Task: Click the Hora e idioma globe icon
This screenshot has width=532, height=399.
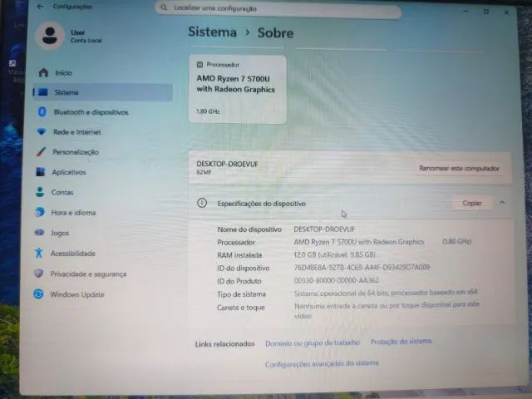Action: tap(39, 212)
